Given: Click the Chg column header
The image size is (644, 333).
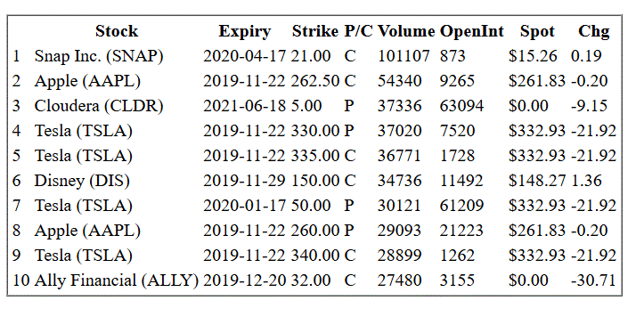Looking at the screenshot, I should pos(593,31).
